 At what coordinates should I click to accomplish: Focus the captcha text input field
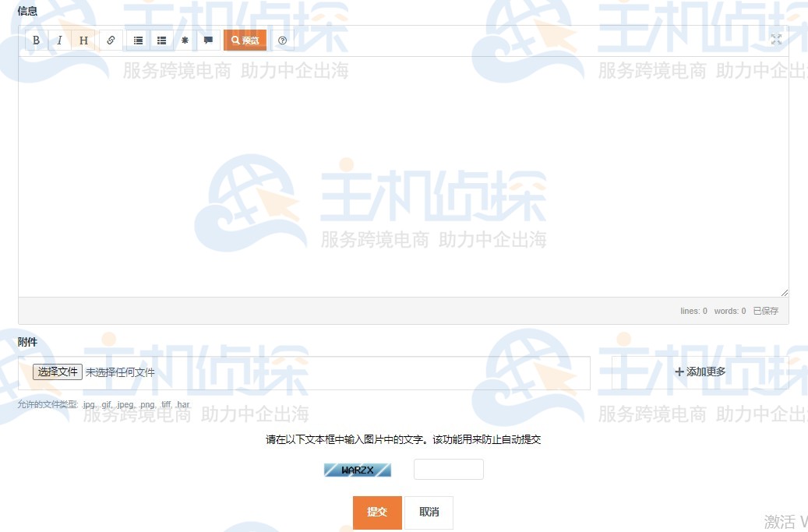(448, 469)
